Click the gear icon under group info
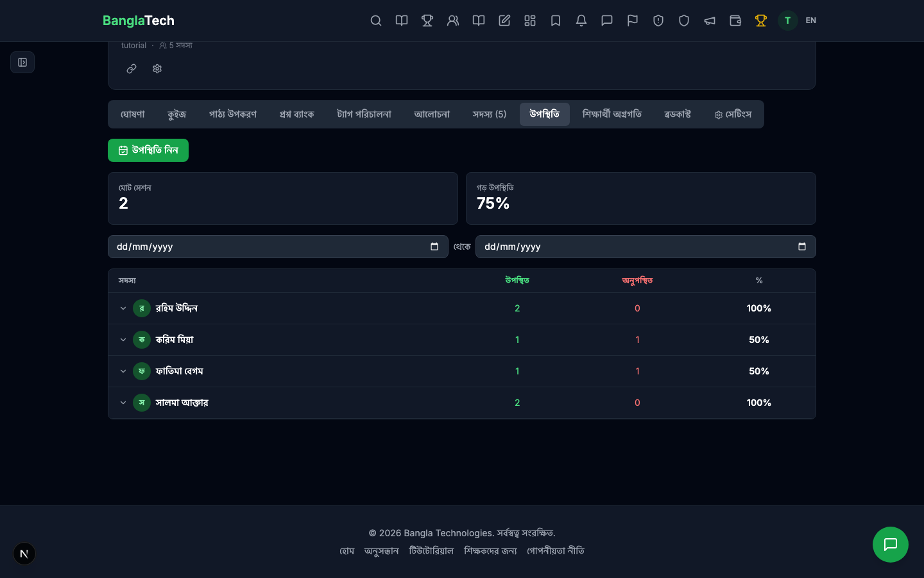Screen dimensions: 924x578 point(157,69)
